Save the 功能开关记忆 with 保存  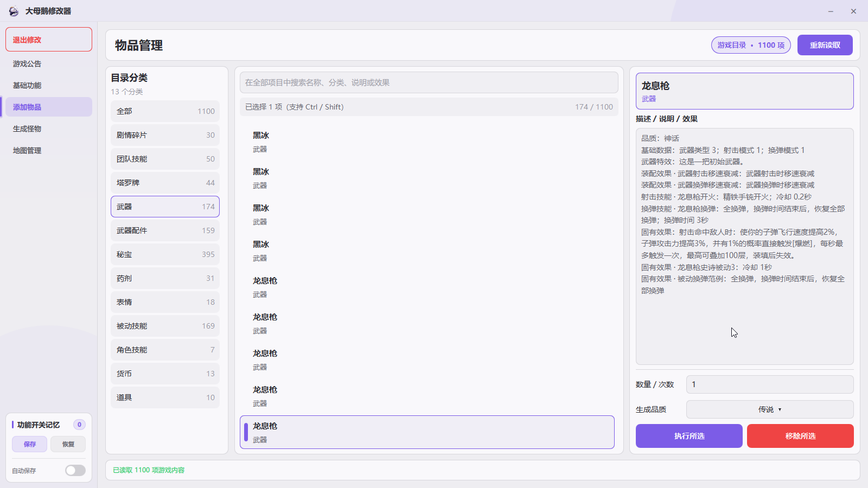tap(30, 444)
